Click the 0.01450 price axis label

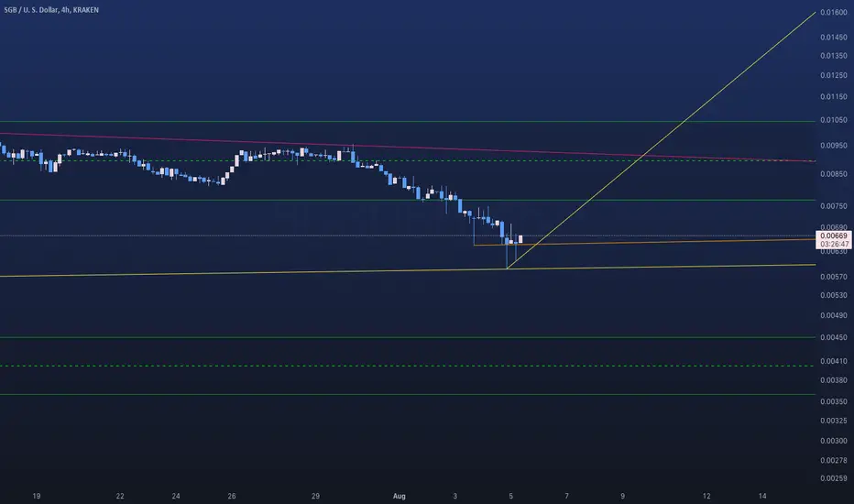(x=833, y=37)
